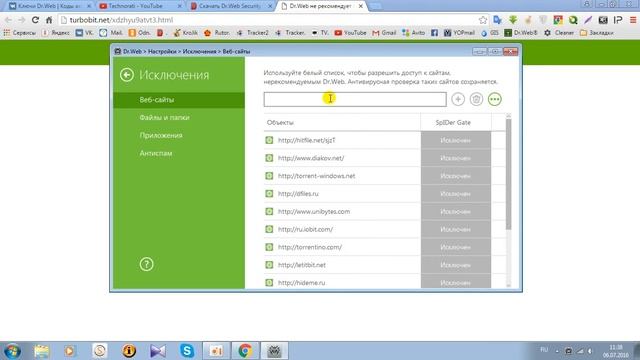Click the green icon beside torrentino.com entry
Screen dimensions: 640x360
coord(269,247)
